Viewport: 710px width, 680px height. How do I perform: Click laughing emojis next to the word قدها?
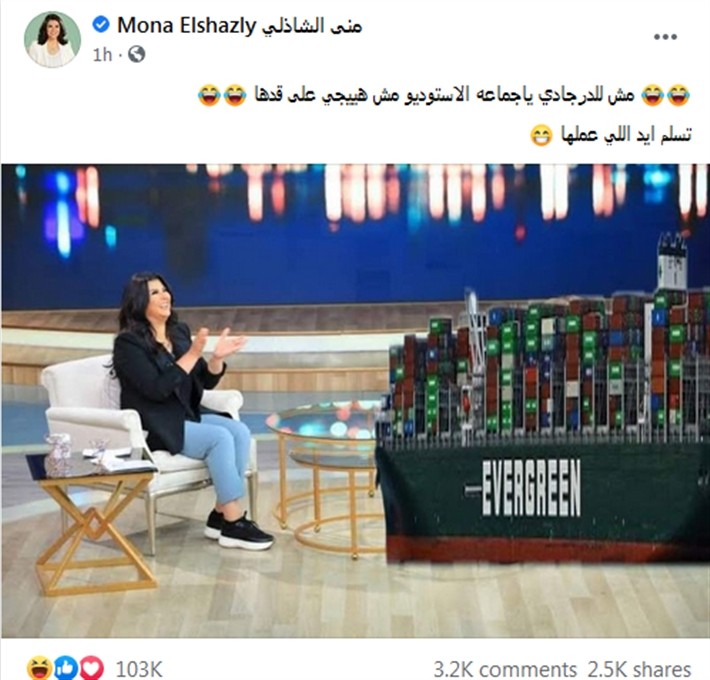point(222,95)
